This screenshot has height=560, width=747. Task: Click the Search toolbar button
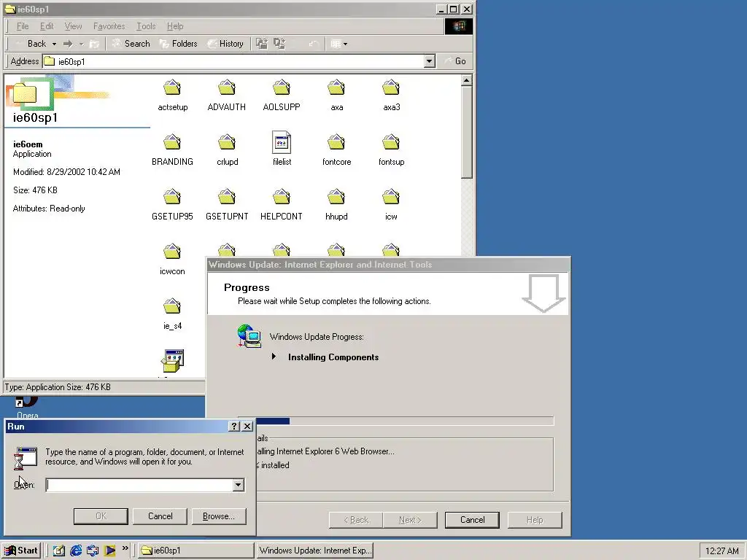tap(131, 44)
